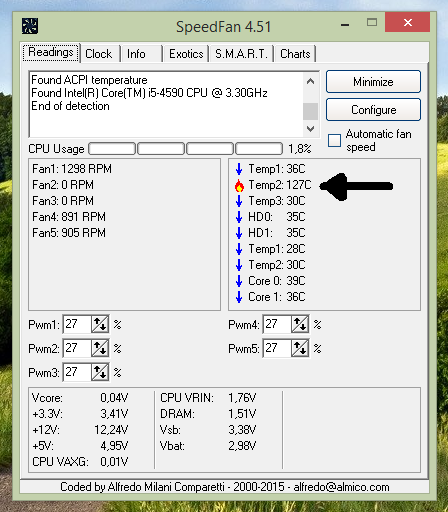Click the 'Fan4: 891 RPM' reading

point(69,217)
